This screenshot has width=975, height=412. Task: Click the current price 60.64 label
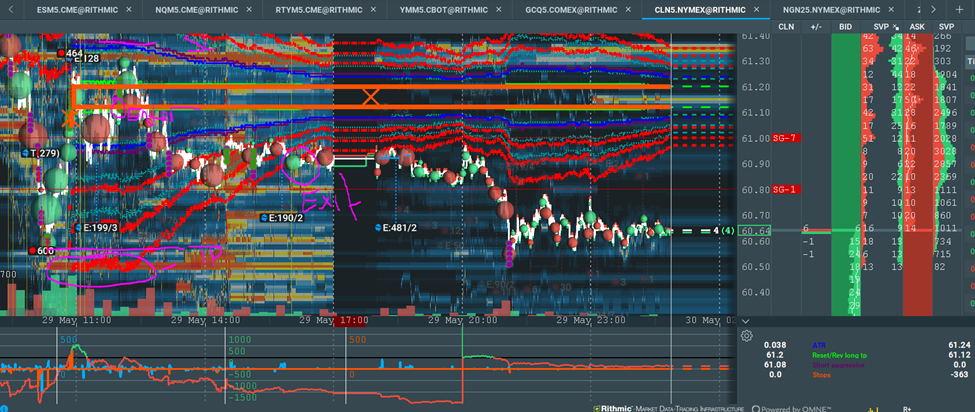[x=753, y=231]
